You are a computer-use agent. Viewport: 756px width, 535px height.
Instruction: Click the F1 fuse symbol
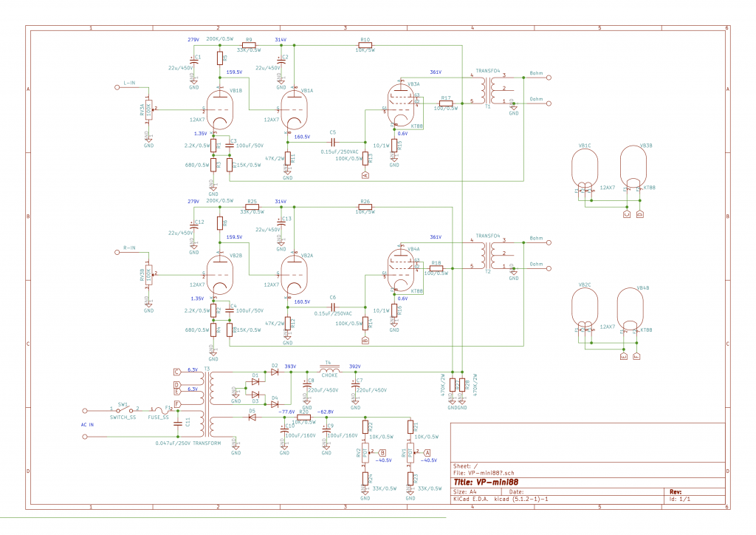[x=158, y=410]
